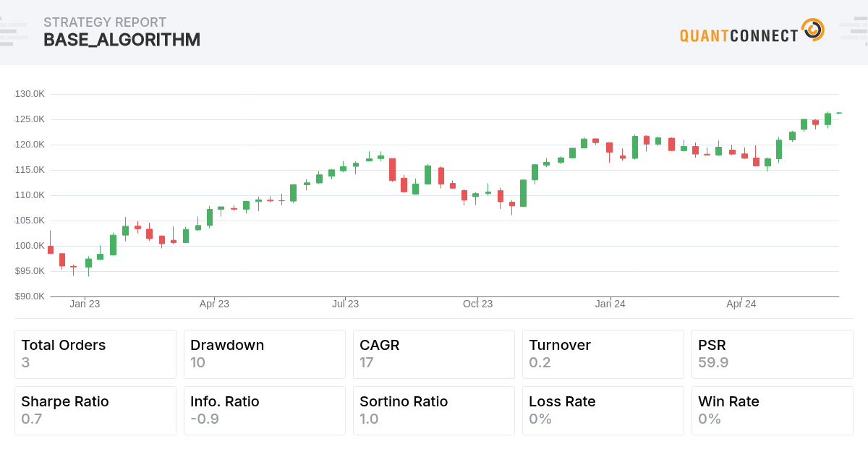Click the Win Rate stat label
The width and height of the screenshot is (868, 457).
click(x=728, y=402)
